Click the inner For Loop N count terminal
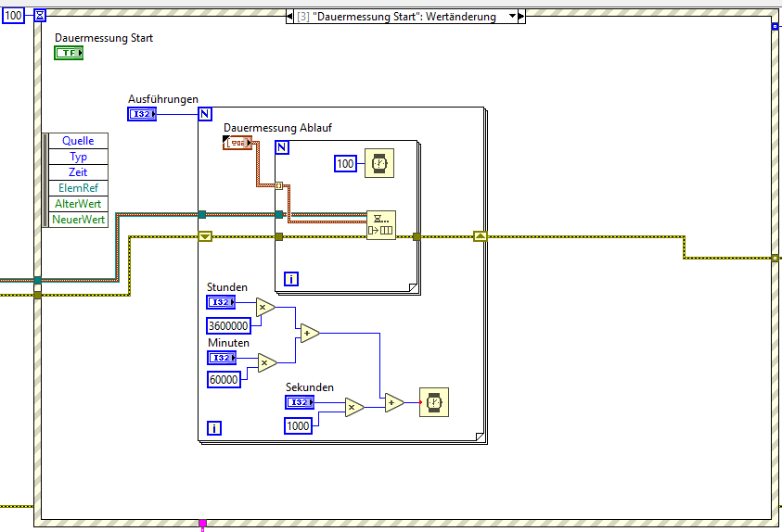 (282, 147)
